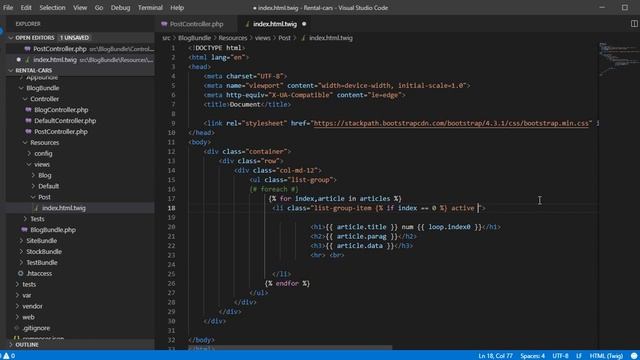The image size is (640, 360).
Task: Click the unsaved dot on index.html.twig tab
Action: (x=304, y=24)
